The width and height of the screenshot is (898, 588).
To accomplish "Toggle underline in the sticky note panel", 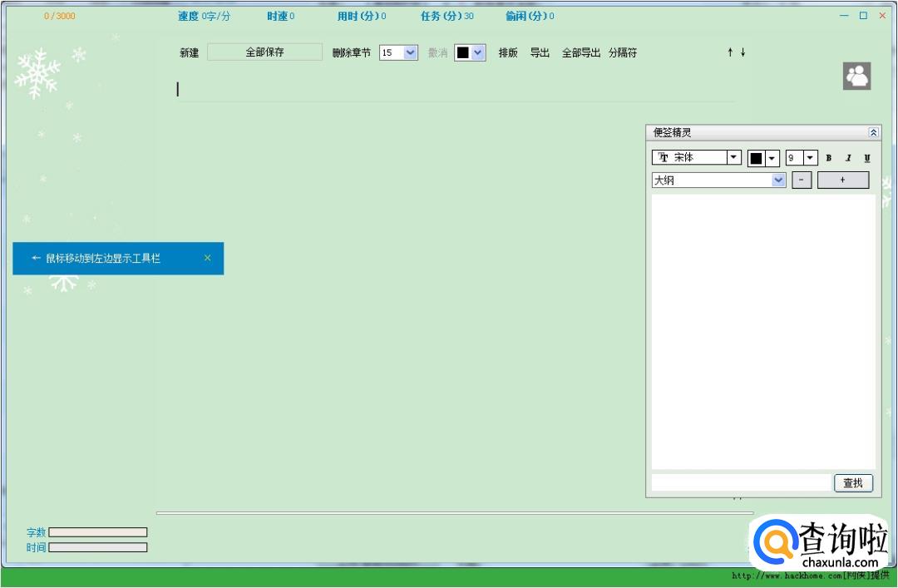I will click(867, 158).
